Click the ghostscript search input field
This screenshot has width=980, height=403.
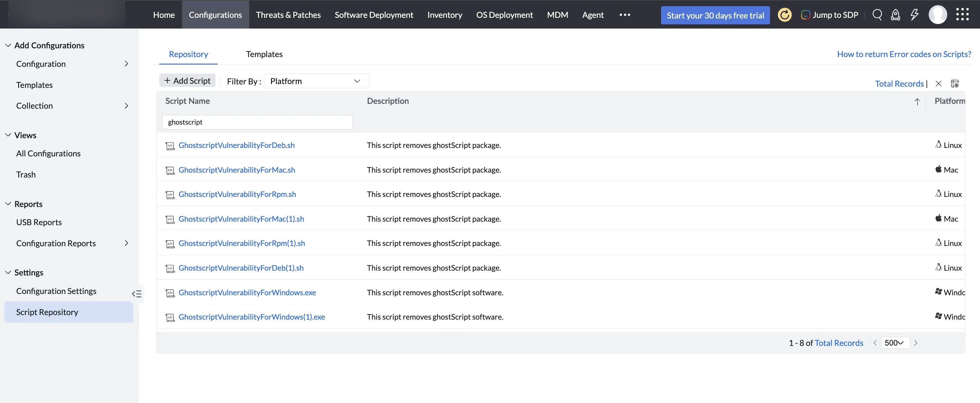pyautogui.click(x=257, y=122)
